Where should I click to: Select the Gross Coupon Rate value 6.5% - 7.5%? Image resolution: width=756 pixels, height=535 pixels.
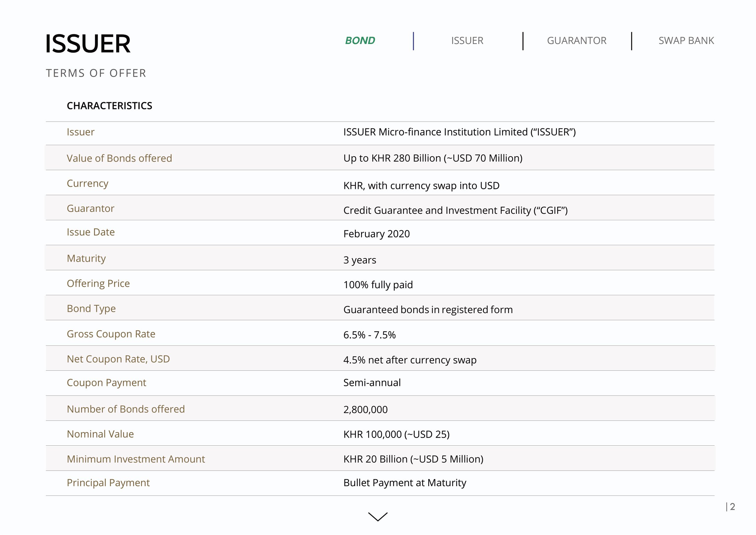tap(369, 335)
